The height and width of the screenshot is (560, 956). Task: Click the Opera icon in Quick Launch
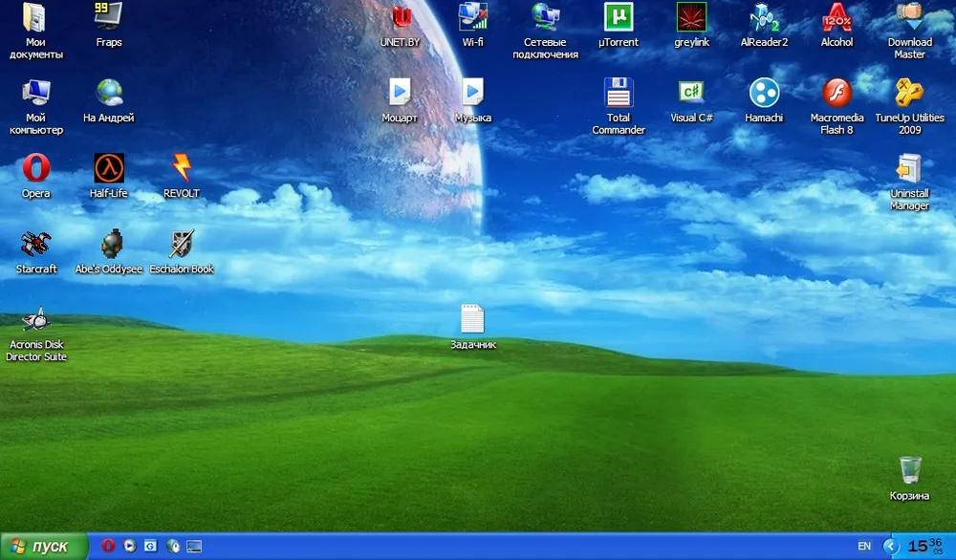(x=108, y=547)
